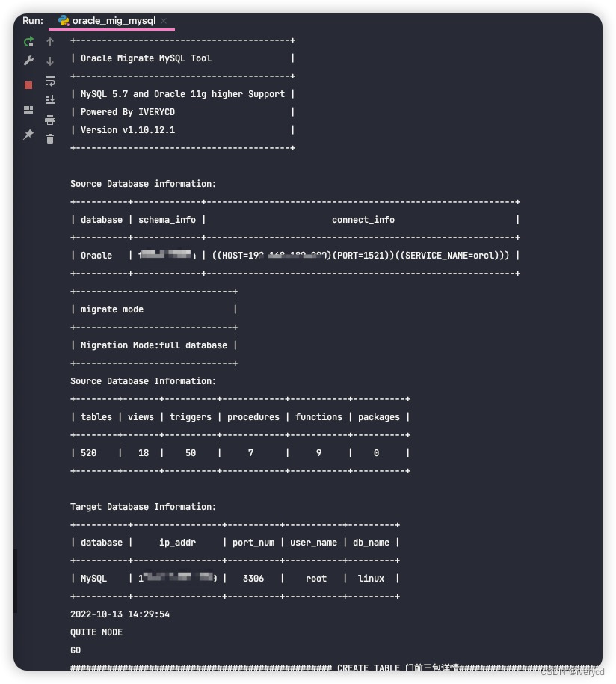
Task: Click the connect_info column header
Action: (x=363, y=220)
